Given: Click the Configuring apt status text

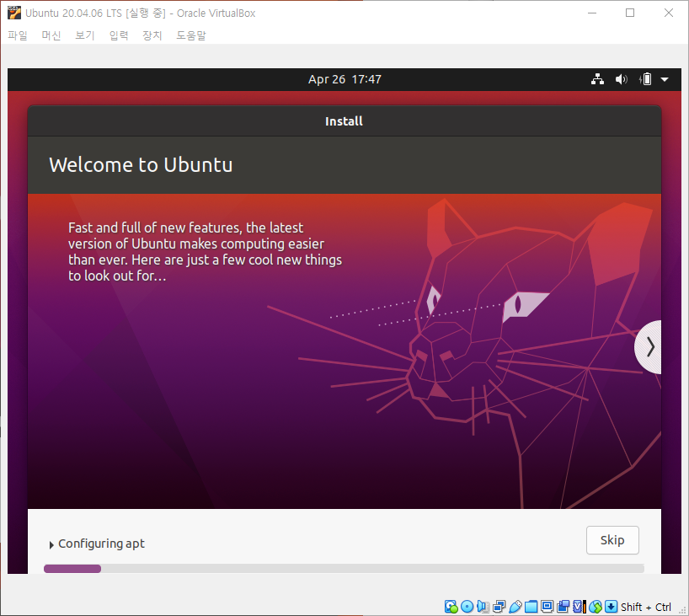Looking at the screenshot, I should tap(101, 544).
